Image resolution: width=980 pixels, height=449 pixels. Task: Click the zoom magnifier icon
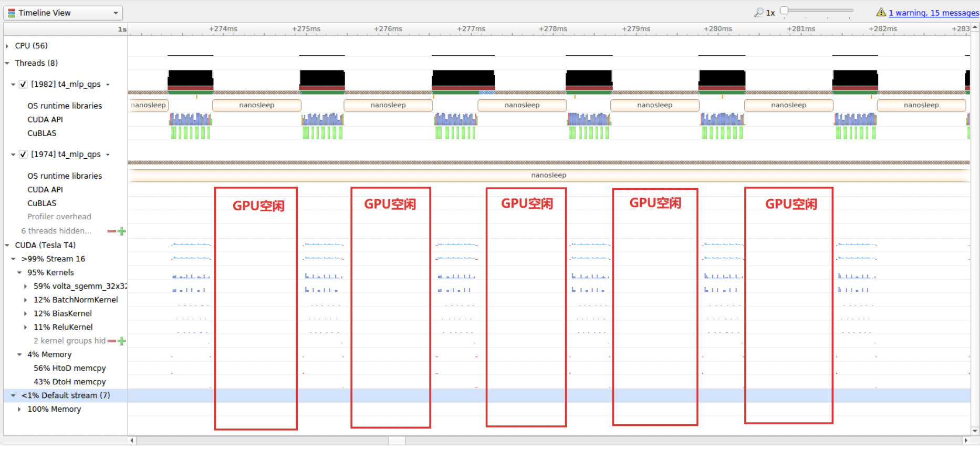pyautogui.click(x=758, y=13)
